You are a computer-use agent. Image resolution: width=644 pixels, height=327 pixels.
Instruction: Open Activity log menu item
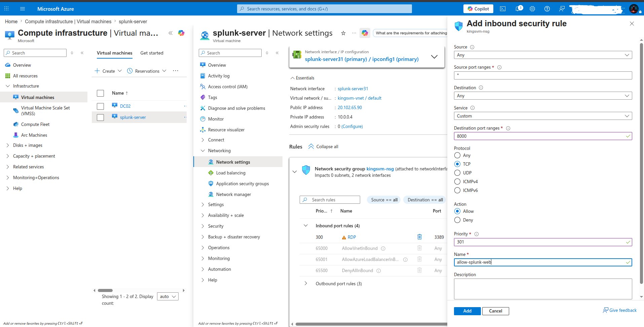coord(219,76)
